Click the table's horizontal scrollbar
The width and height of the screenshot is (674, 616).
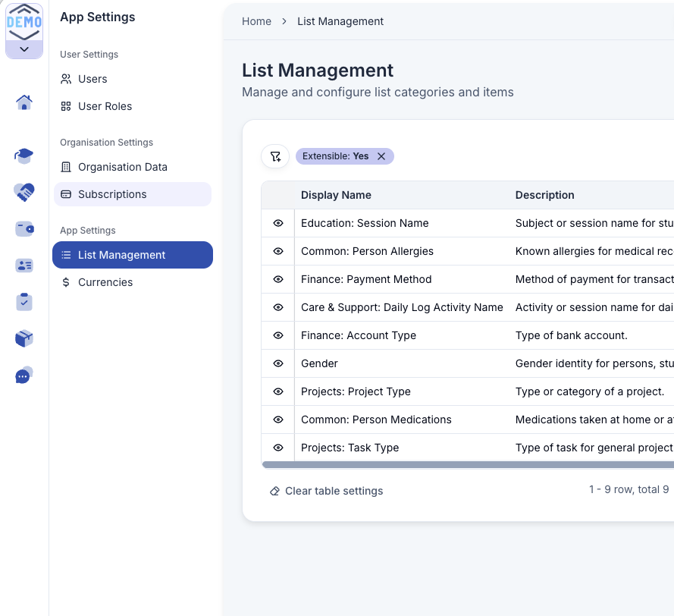click(468, 464)
